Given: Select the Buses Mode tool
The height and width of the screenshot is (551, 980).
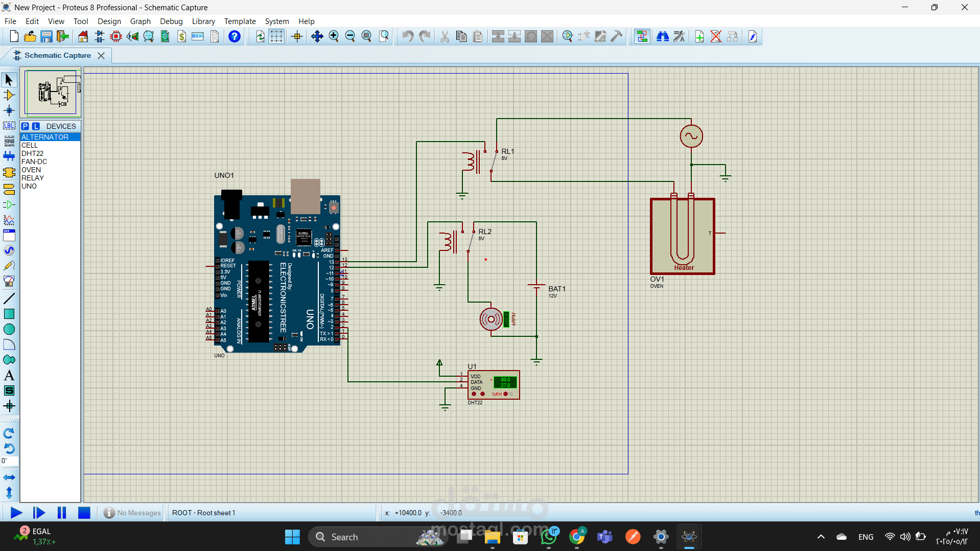Looking at the screenshot, I should (x=9, y=156).
